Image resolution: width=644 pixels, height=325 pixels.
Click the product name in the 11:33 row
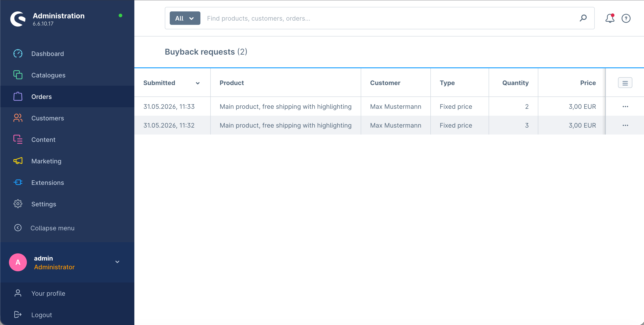[x=286, y=107]
